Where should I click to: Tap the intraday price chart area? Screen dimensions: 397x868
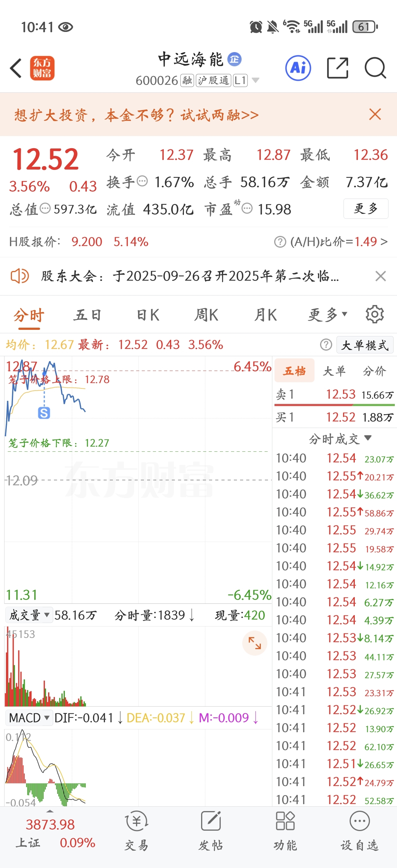pos(138,480)
